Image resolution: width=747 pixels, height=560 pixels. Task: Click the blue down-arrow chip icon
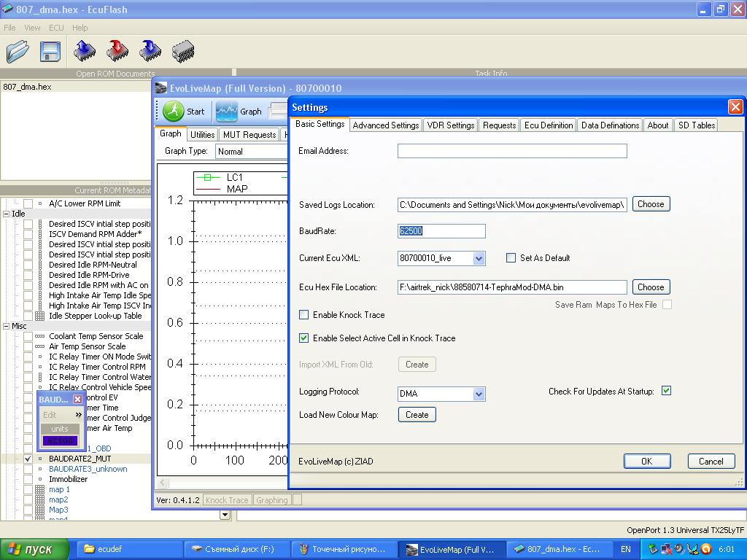coord(150,51)
